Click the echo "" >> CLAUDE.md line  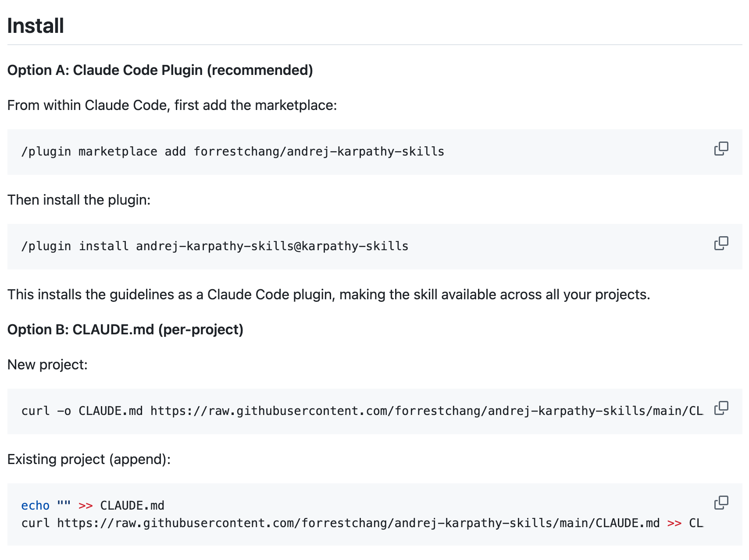[x=93, y=506]
